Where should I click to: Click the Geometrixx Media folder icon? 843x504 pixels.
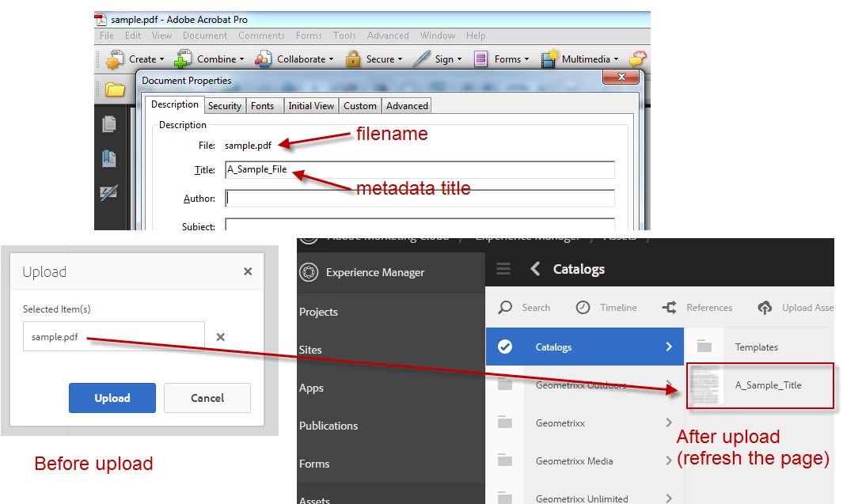(x=505, y=460)
